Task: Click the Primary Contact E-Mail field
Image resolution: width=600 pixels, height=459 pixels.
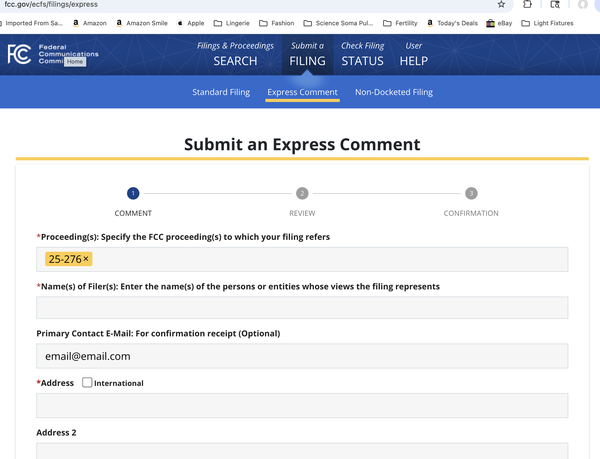Action: pyautogui.click(x=302, y=356)
